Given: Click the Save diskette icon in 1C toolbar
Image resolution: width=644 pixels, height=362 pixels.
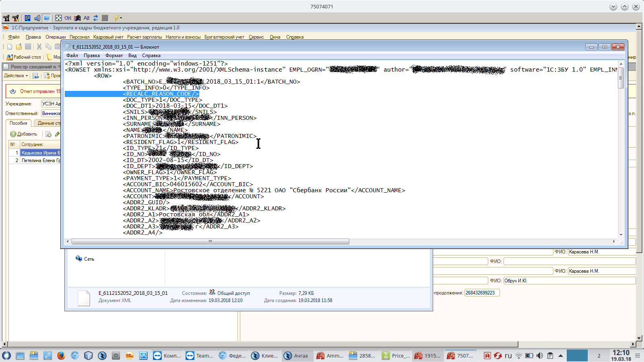Looking at the screenshot, I should point(28,46).
